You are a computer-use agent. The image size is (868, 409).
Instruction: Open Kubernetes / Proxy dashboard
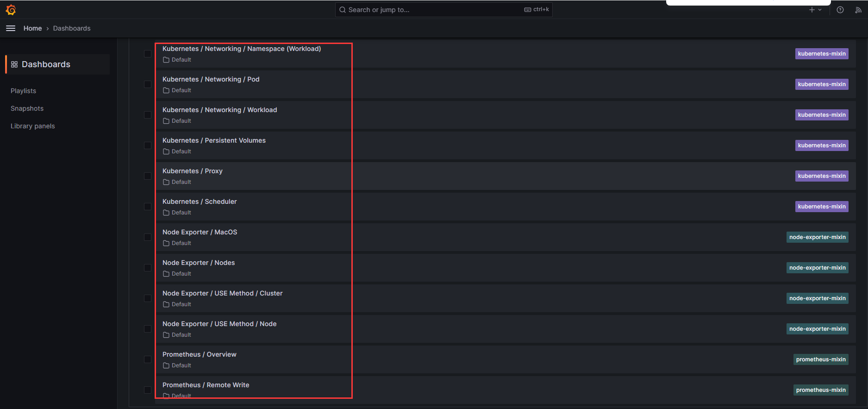coord(193,171)
